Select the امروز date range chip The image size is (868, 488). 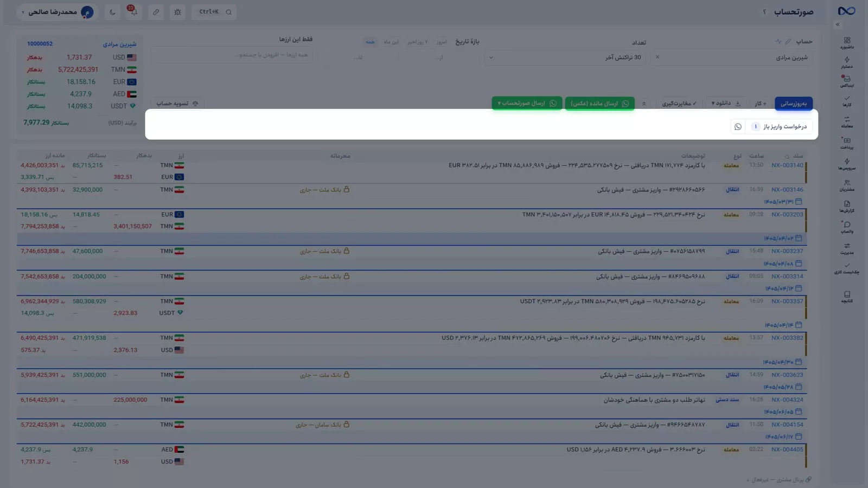point(442,42)
